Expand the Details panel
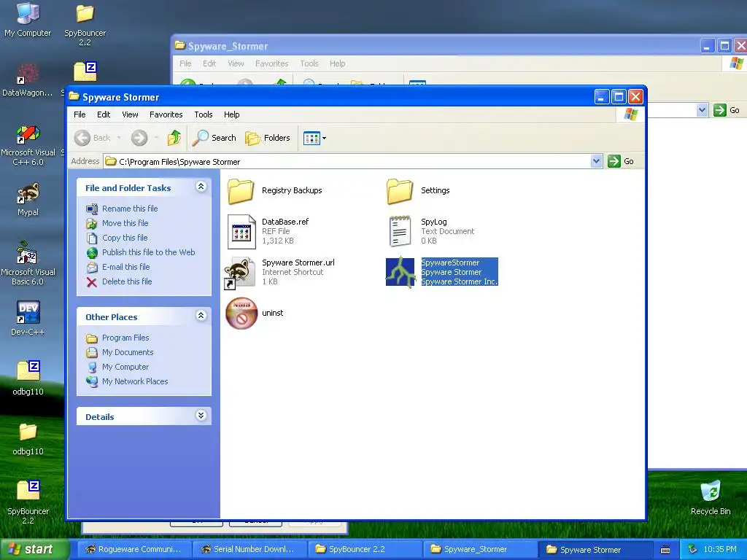 pyautogui.click(x=201, y=415)
